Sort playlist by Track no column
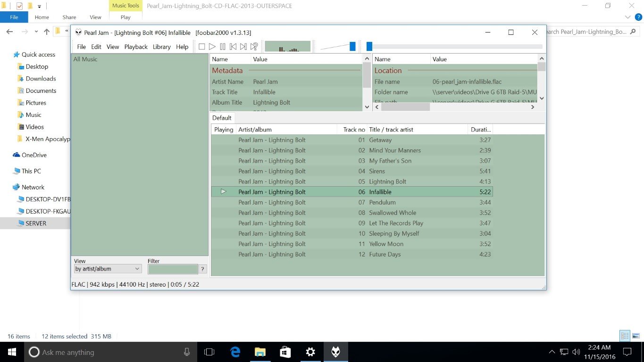The width and height of the screenshot is (644, 362). coord(352,130)
